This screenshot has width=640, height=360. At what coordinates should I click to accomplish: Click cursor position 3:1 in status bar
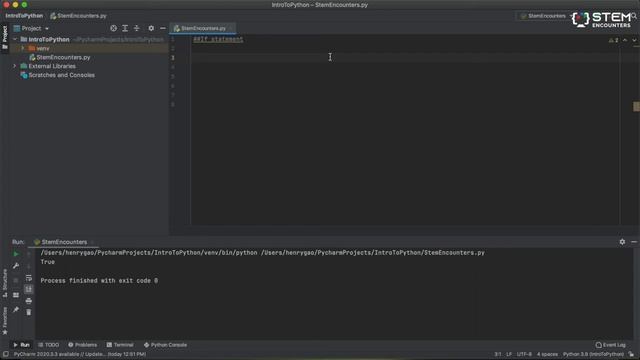498,354
